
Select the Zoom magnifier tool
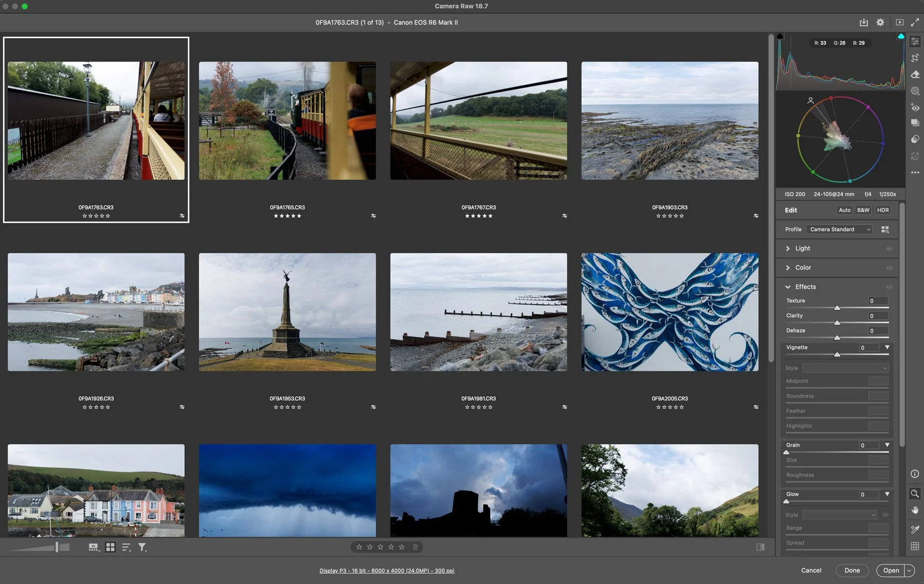coord(915,494)
